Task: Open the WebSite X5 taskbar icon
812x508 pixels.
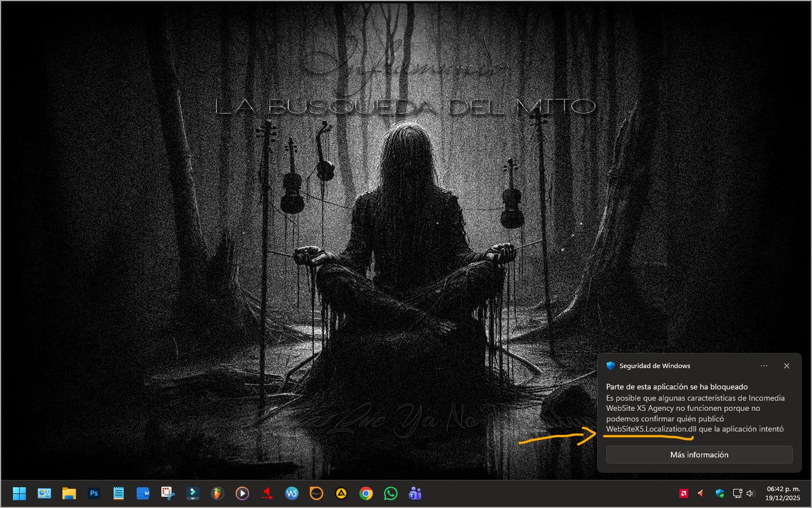Action: [292, 494]
